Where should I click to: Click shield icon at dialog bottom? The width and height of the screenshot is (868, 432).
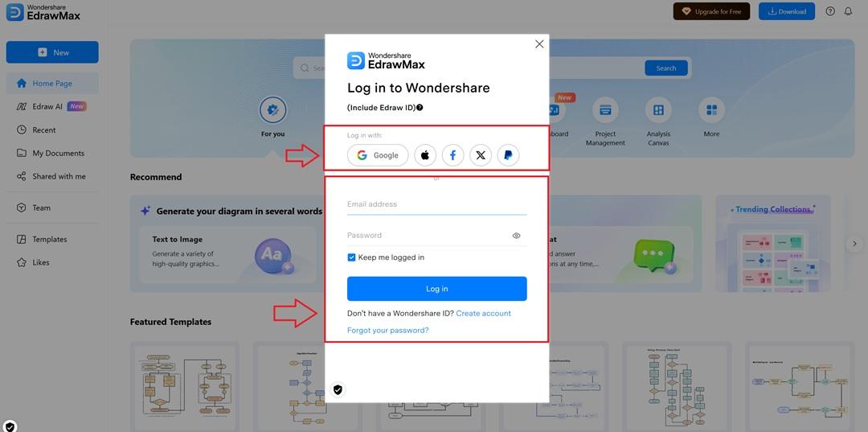coord(338,390)
